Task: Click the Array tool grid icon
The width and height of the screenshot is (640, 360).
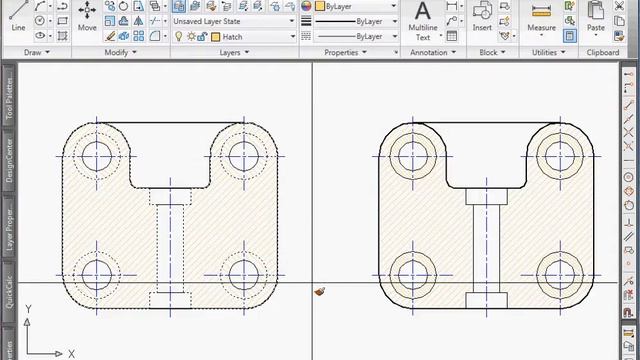Action: point(139,36)
